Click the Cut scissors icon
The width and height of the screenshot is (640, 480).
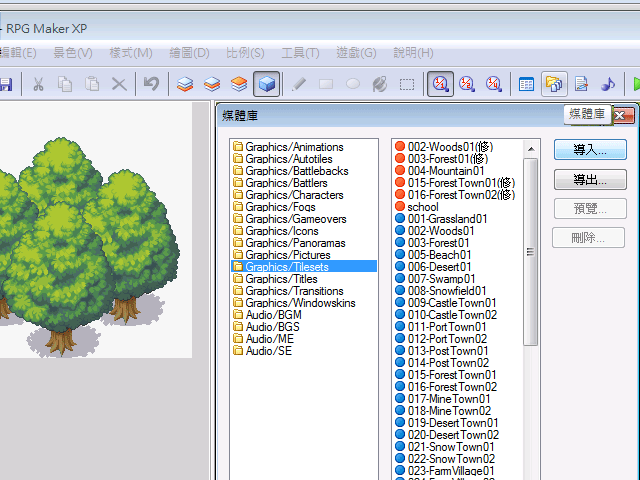38,84
